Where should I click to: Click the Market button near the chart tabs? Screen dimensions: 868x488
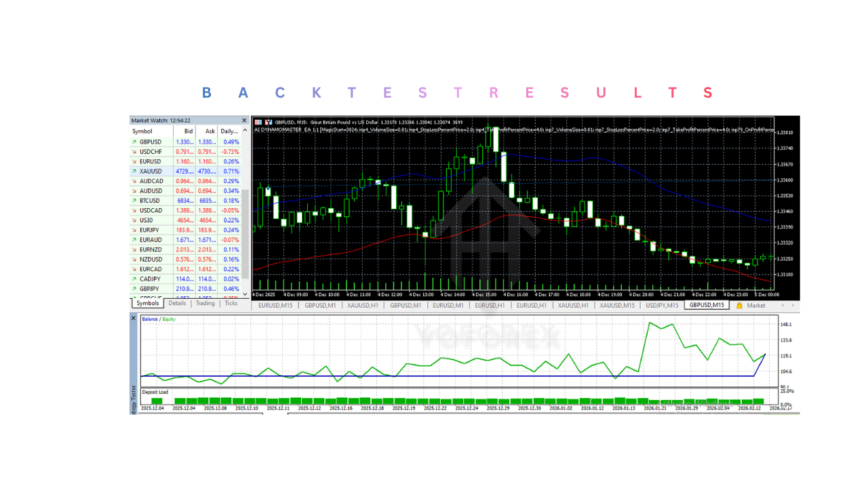pyautogui.click(x=756, y=305)
